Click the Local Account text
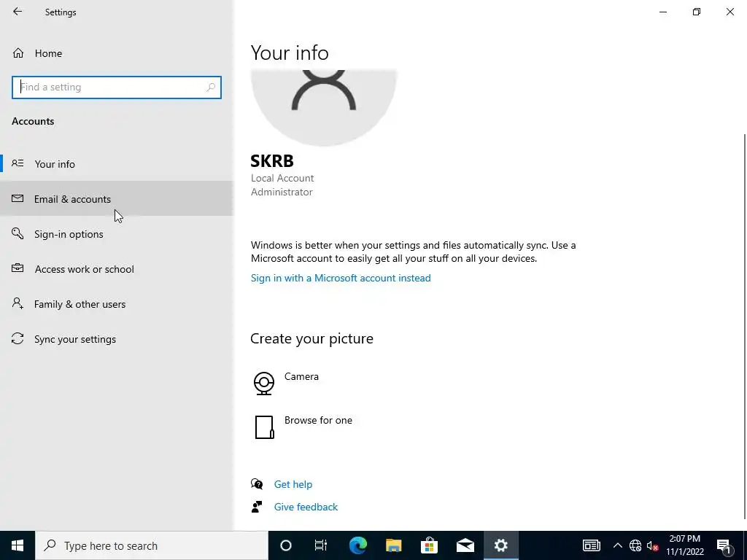This screenshot has height=560, width=747. (282, 178)
